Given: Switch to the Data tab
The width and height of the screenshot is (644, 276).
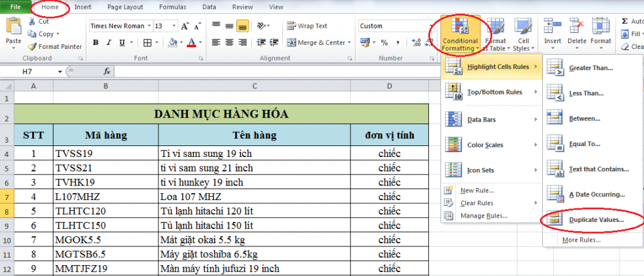Looking at the screenshot, I should (x=209, y=7).
